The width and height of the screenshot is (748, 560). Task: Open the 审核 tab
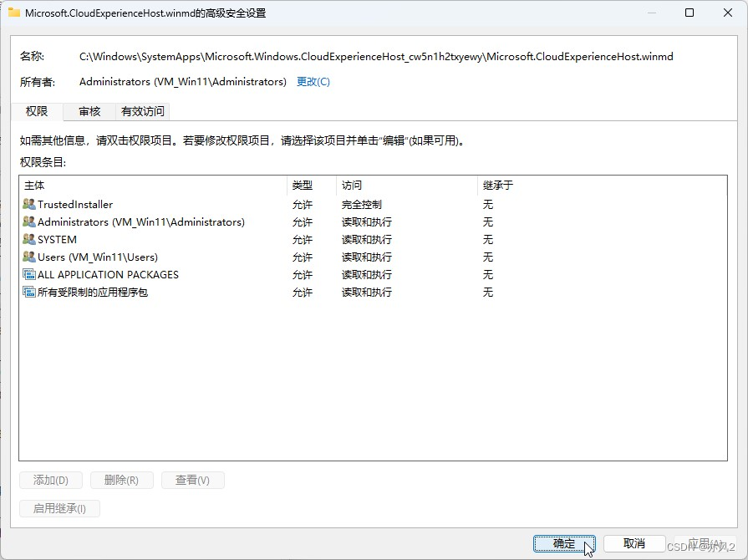(89, 112)
